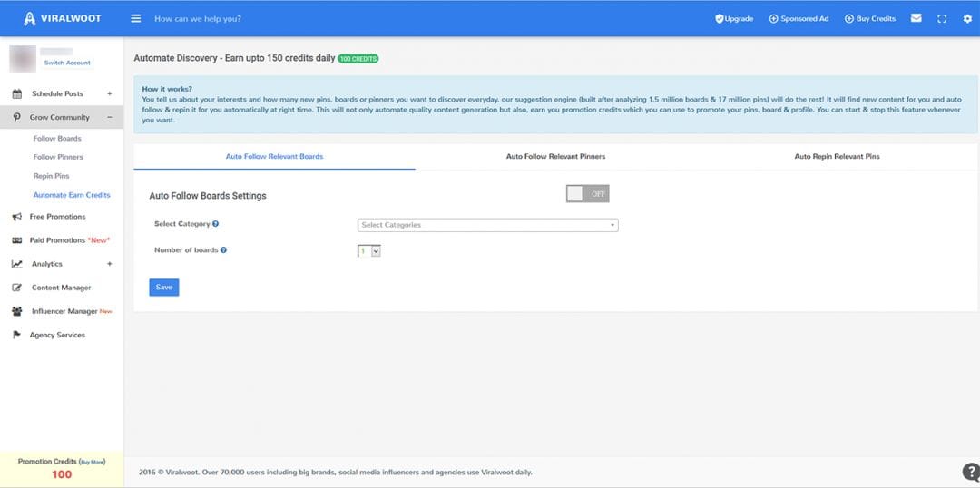Open the messages envelope icon

[916, 18]
